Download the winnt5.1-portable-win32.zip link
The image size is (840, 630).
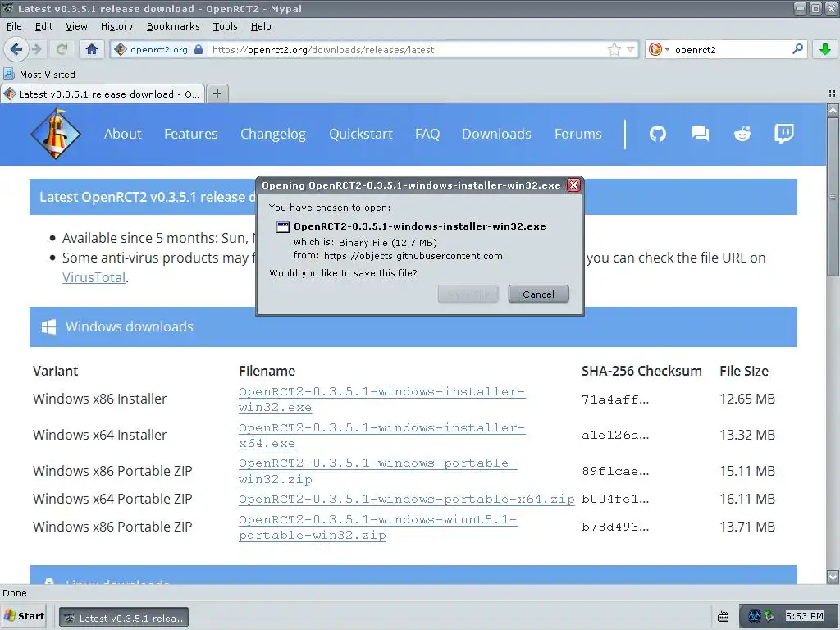[377, 527]
